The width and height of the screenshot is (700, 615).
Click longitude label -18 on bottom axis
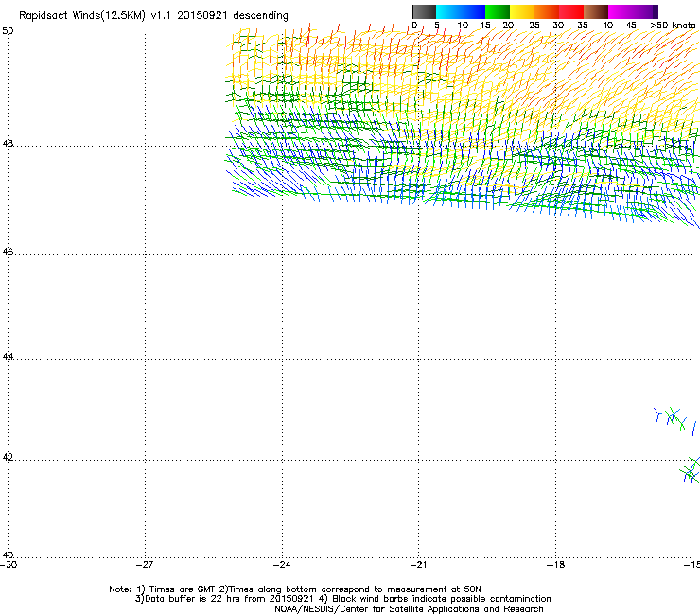click(555, 565)
